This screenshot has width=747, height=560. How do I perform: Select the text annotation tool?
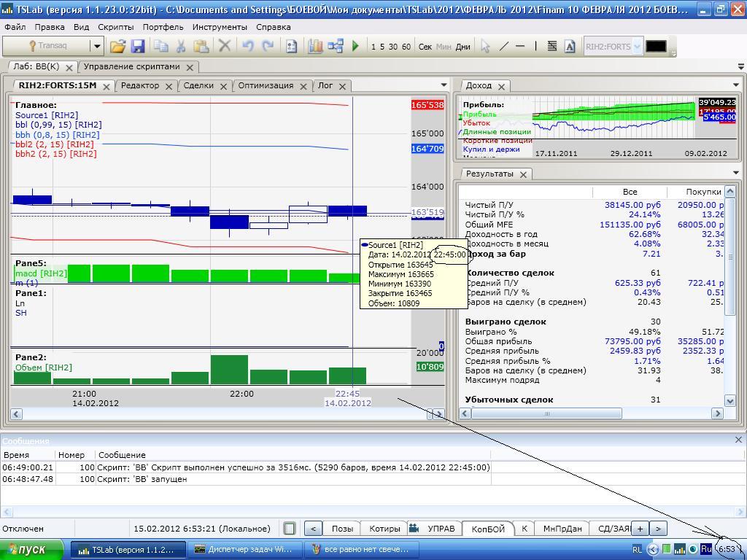(570, 46)
